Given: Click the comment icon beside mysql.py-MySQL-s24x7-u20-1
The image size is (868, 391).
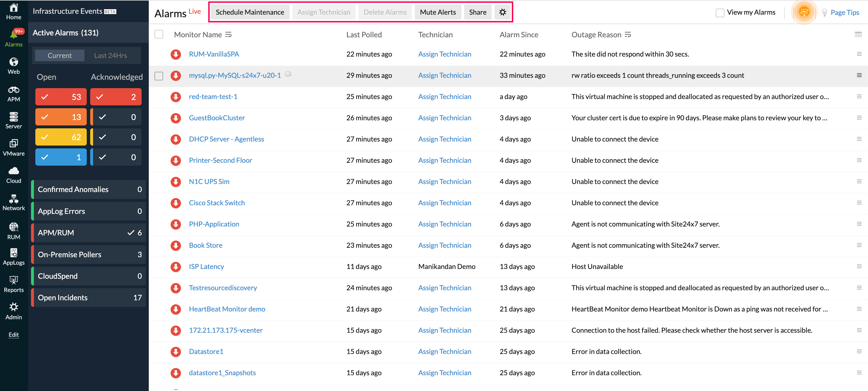Looking at the screenshot, I should point(288,74).
